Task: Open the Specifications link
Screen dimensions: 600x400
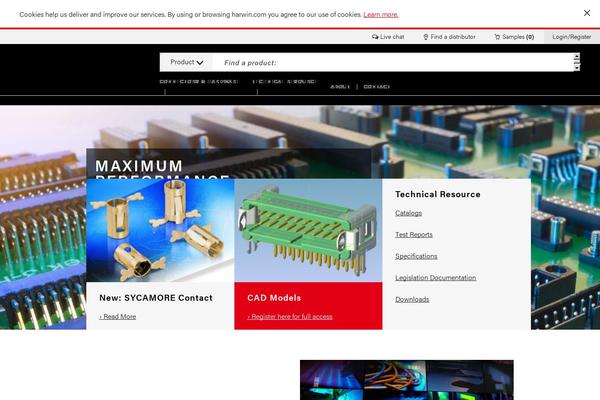Action: pyautogui.click(x=416, y=256)
